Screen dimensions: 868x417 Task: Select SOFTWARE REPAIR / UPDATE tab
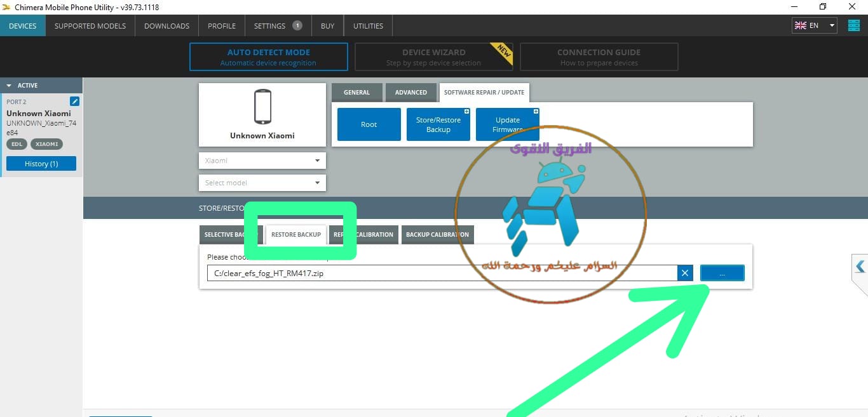(484, 93)
